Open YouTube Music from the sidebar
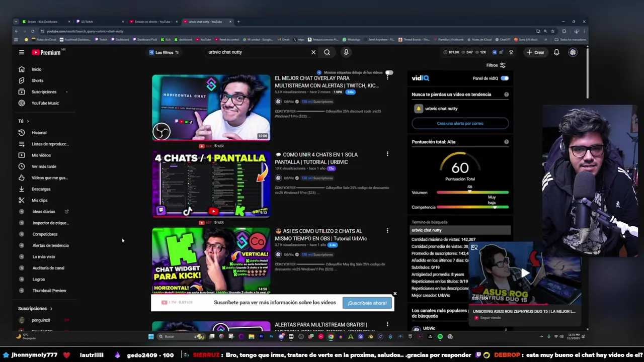644x362 pixels. (x=45, y=103)
